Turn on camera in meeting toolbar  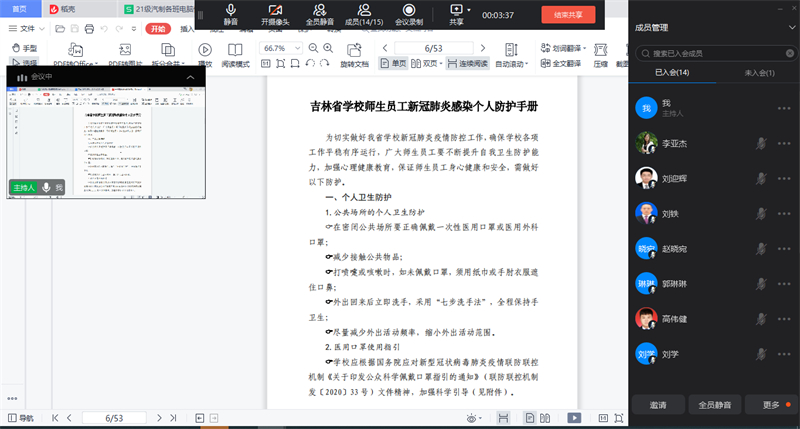point(274,14)
